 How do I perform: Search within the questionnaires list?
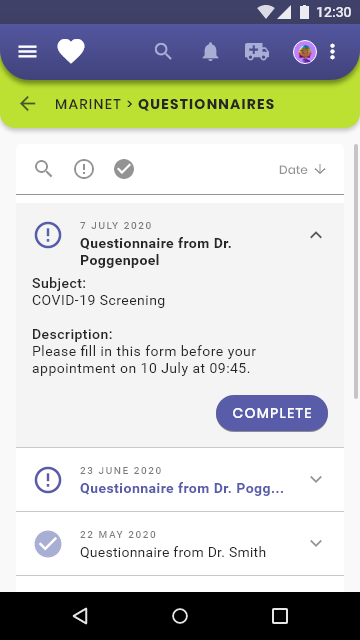[x=44, y=169]
